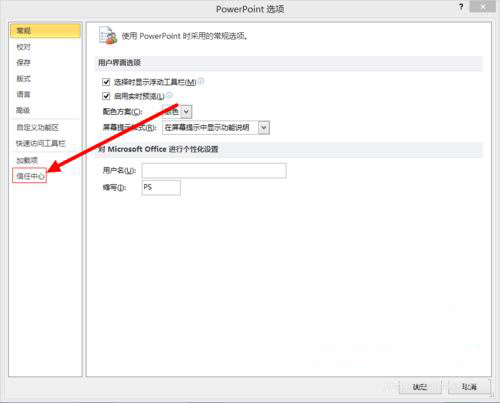Select the 加载项 category
Image resolution: width=500 pixels, height=403 pixels.
point(27,160)
